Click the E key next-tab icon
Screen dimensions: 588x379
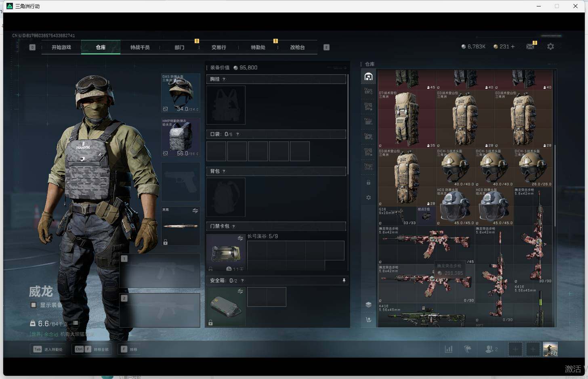[x=326, y=47]
